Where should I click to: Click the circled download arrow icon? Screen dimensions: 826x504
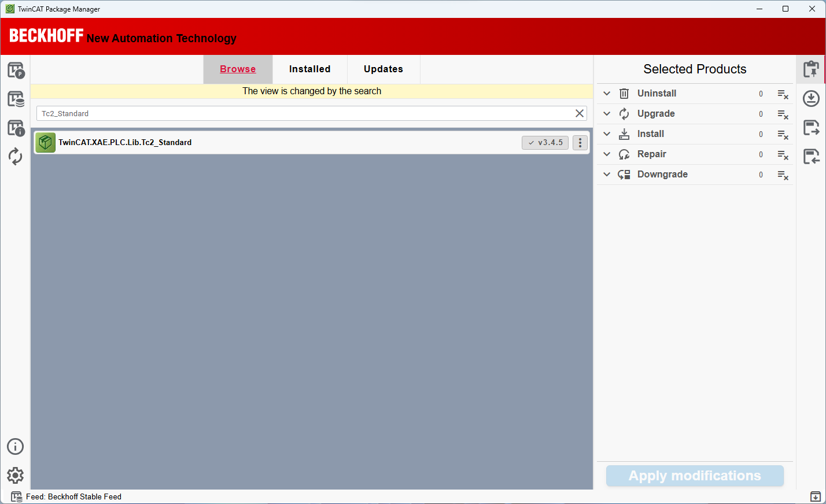coord(811,98)
